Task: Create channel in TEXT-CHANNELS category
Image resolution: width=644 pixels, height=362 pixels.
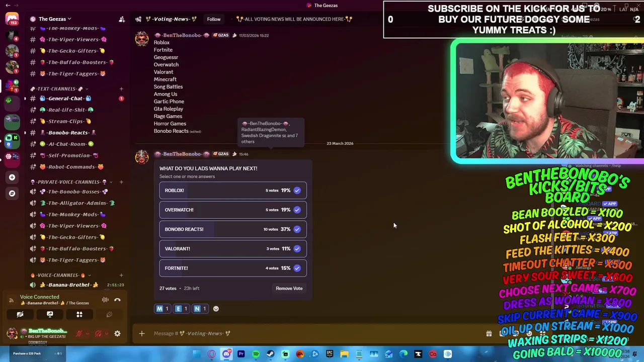Action: 121,88
